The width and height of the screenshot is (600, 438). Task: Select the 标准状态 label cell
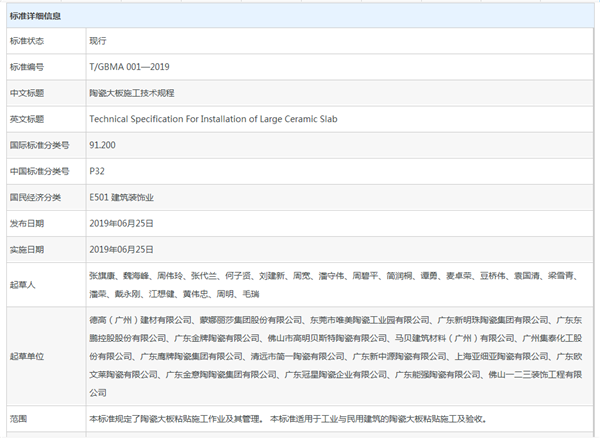pos(46,41)
